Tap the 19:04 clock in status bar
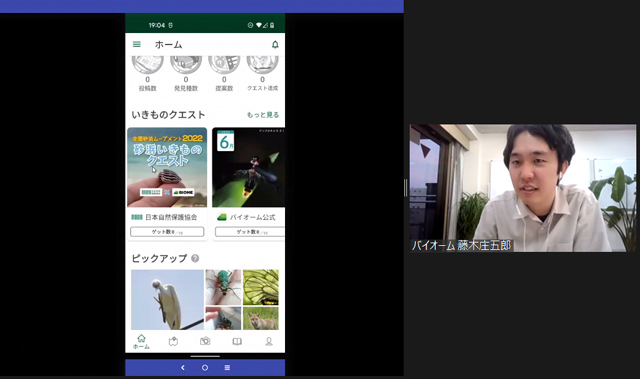Screen dimensions: 640x379 coord(157,25)
